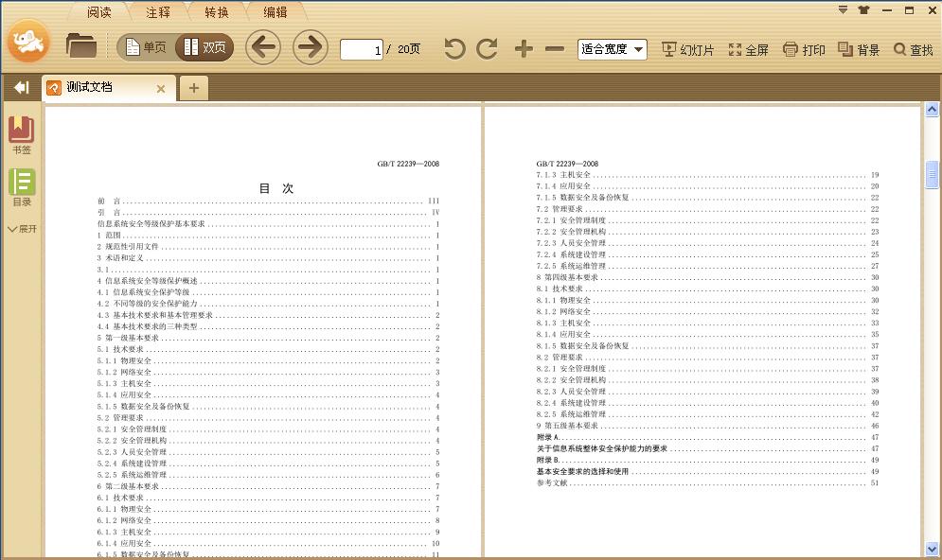Image resolution: width=942 pixels, height=560 pixels.
Task: Go to previous page arrow
Action: [263, 47]
